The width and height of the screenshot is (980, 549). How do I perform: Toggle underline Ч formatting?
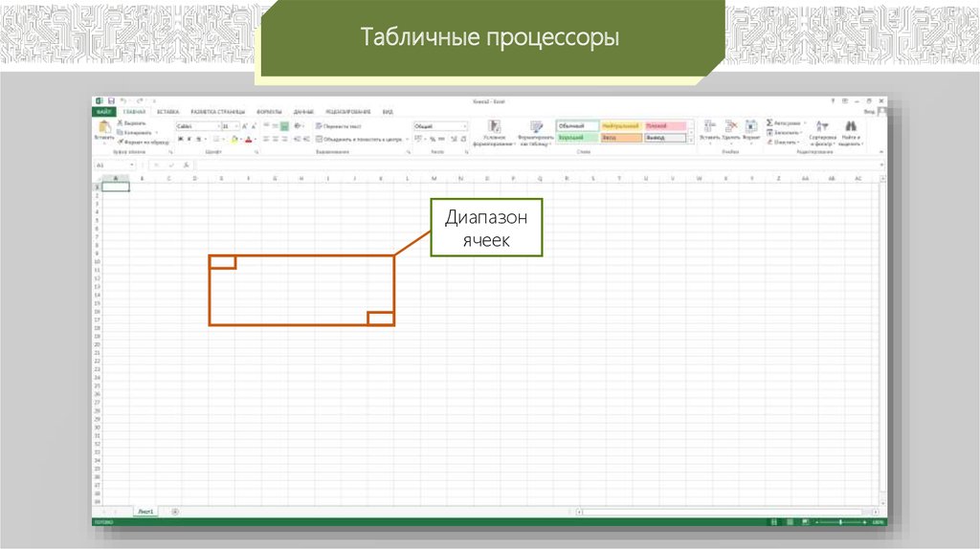199,140
